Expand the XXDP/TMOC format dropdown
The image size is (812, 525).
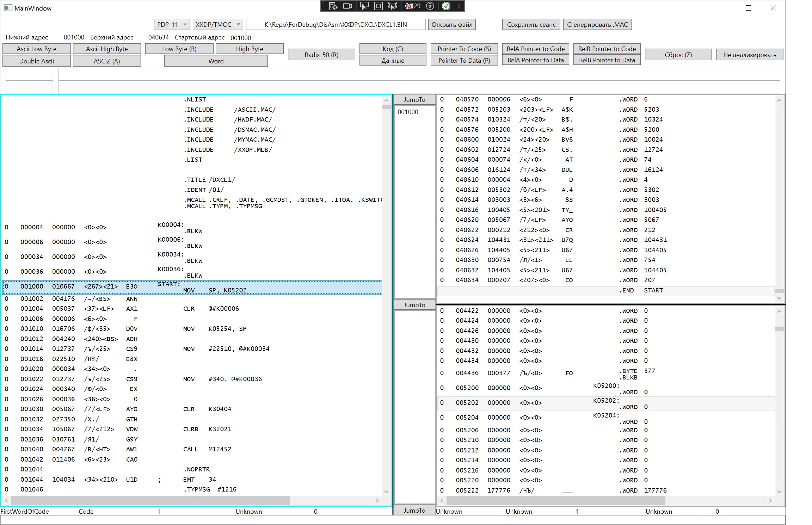tap(217, 24)
